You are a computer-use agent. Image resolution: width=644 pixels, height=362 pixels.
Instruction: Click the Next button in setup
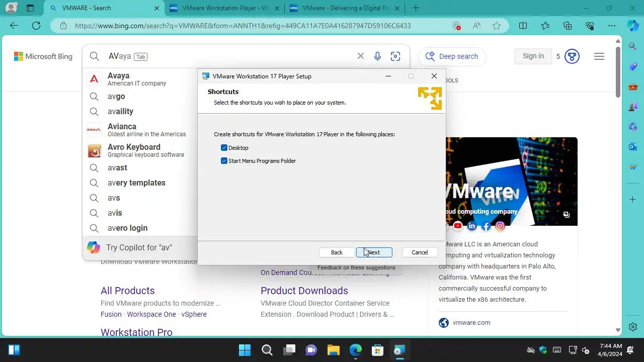[x=374, y=252]
